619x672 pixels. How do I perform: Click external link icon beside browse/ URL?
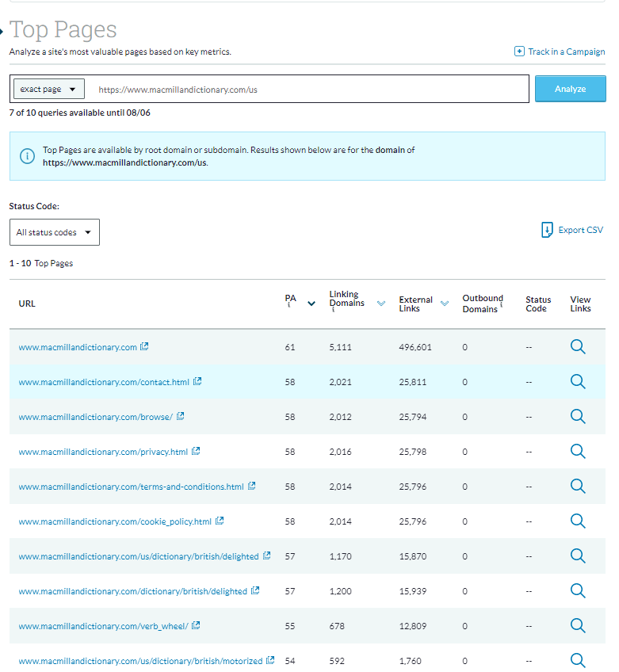[181, 416]
